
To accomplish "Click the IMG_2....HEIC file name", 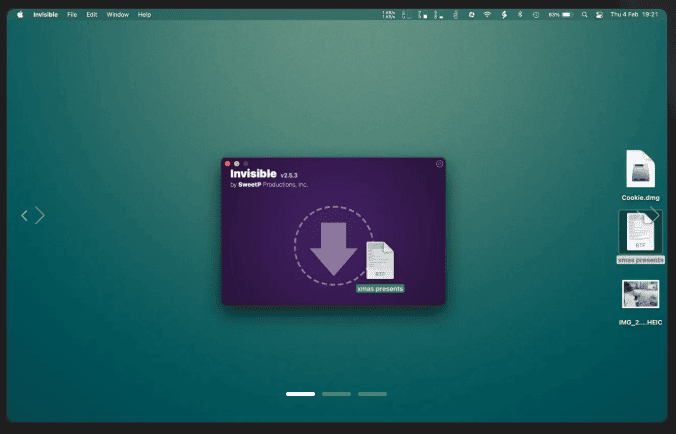I will [640, 322].
